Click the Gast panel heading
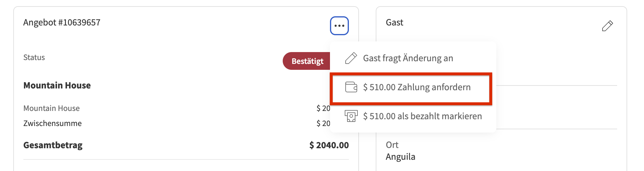The image size is (644, 171). 394,22
